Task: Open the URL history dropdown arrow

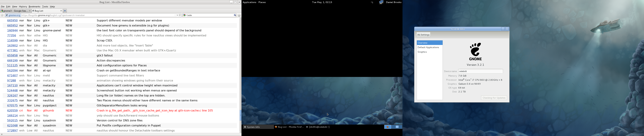Action: (x=177, y=15)
